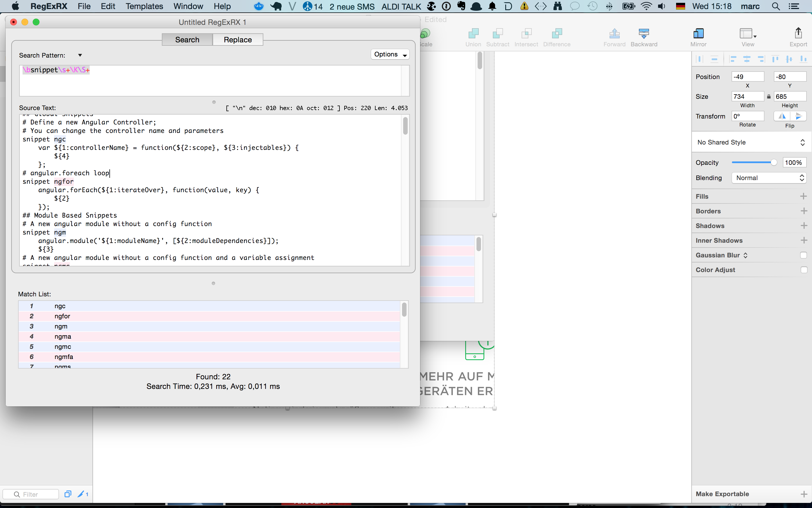The image size is (812, 508).
Task: Open the Blending mode Normal dropdown
Action: point(769,178)
